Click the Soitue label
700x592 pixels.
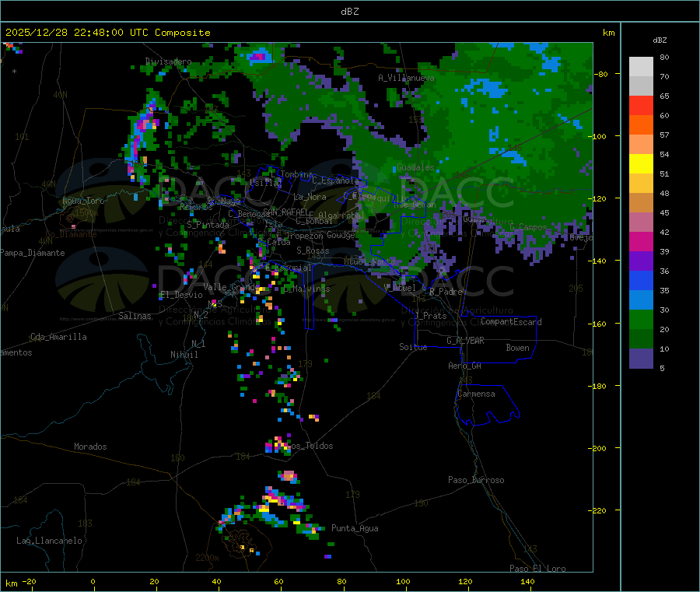(413, 347)
